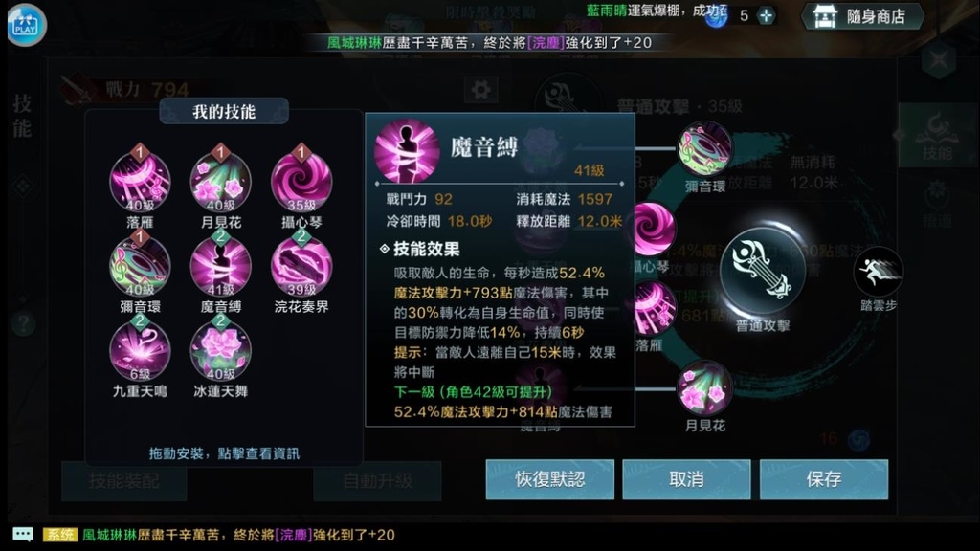Choose the 彌音環 skill in My Skills list
Screen dimensions: 980x551
pos(140,266)
